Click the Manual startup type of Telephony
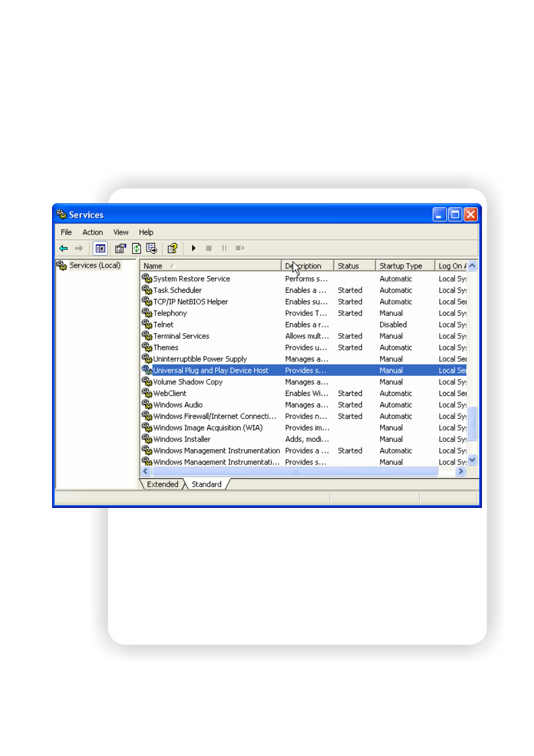534x756 pixels. point(391,313)
